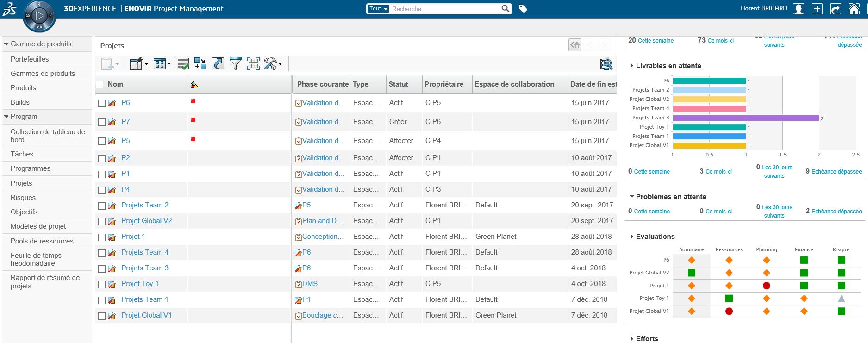Expand the Evaluations section
The image size is (868, 343).
click(x=632, y=237)
